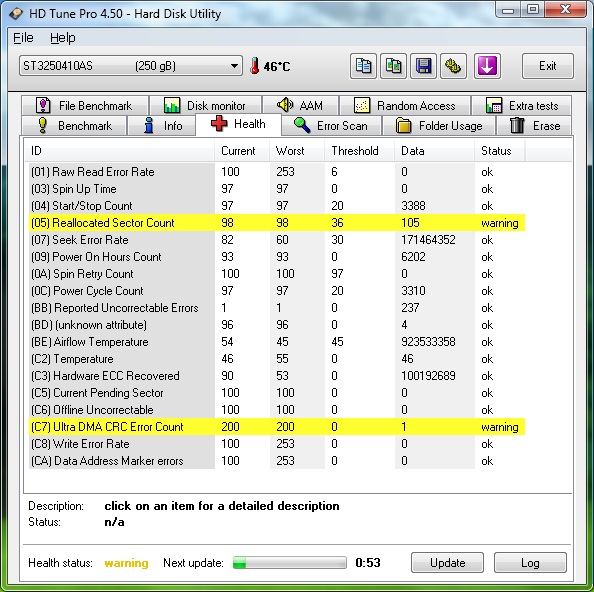594x592 pixels.
Task: Click the yellow warning health status text
Action: tap(127, 563)
